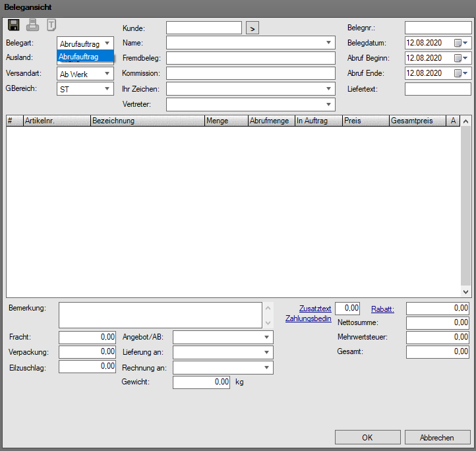The image size is (476, 451).
Task: Click the Zusatztext link
Action: tap(315, 309)
